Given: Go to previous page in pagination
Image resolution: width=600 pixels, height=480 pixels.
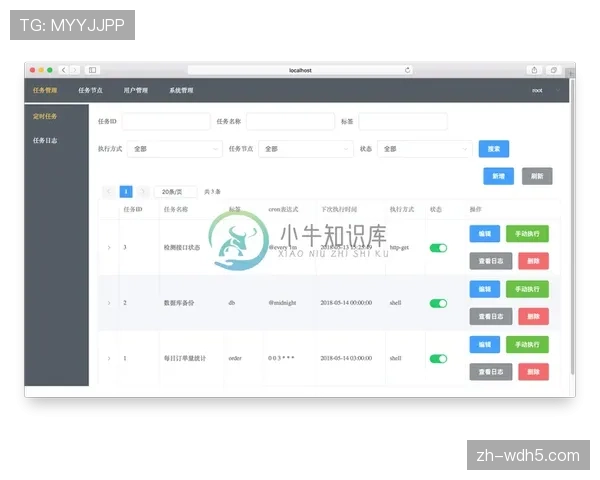Looking at the screenshot, I should coord(109,191).
